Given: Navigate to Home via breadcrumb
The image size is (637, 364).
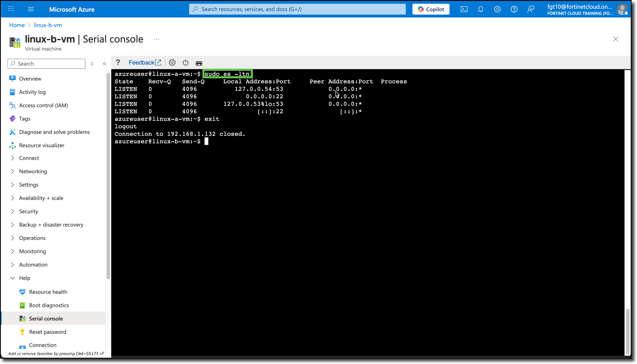Looking at the screenshot, I should [x=17, y=25].
